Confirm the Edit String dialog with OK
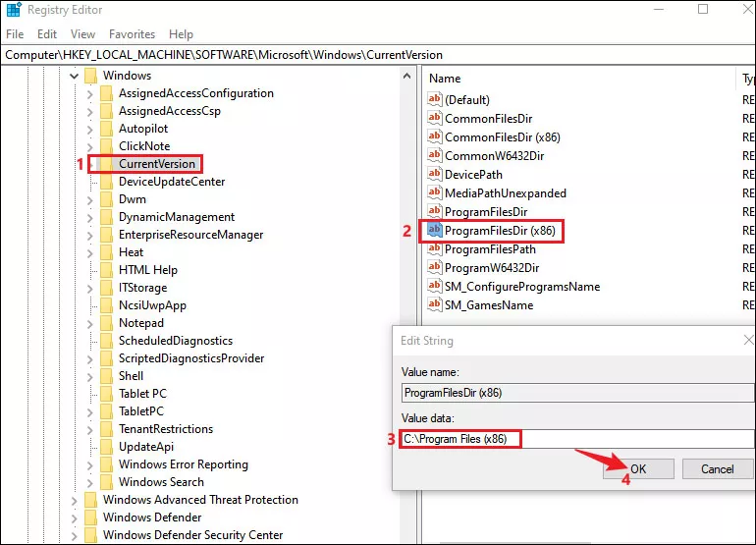756x545 pixels. pos(638,468)
